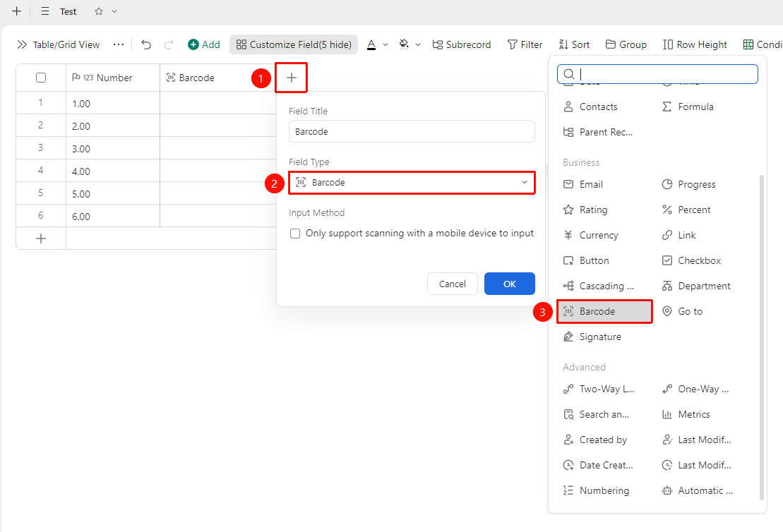Open the Filter tool
Image resolution: width=783 pixels, height=532 pixels.
525,45
